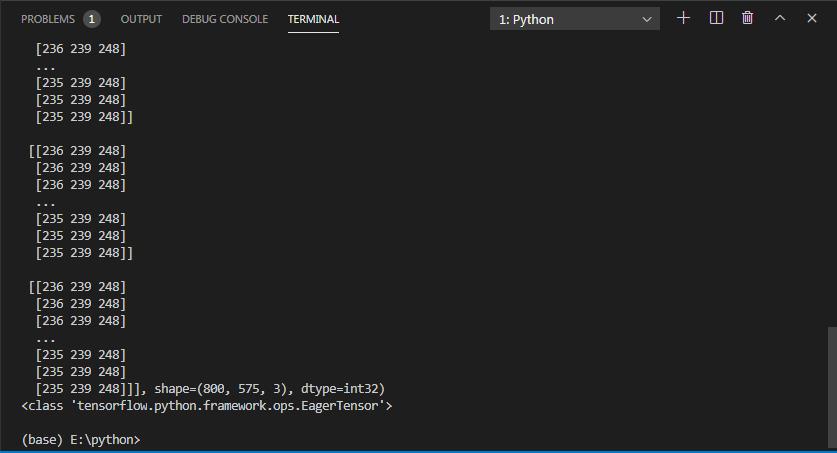Close the panel with the X icon
Viewport: 837px width, 453px height.
(812, 18)
